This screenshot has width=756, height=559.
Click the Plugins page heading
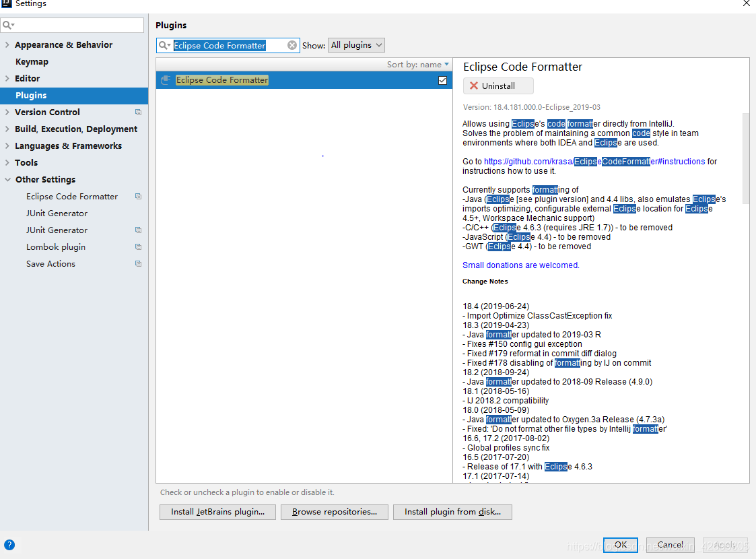coord(171,26)
